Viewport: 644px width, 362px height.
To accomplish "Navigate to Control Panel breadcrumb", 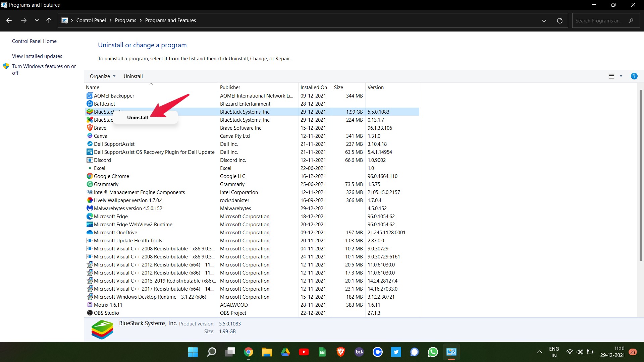I will pos(91,20).
